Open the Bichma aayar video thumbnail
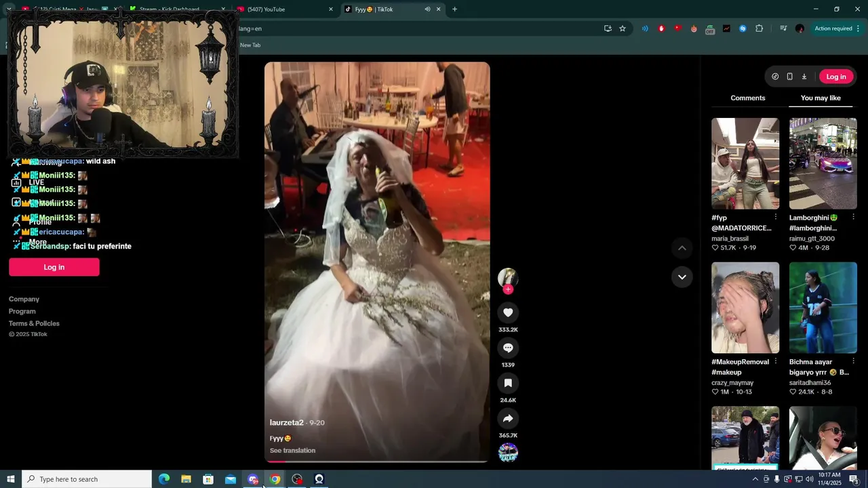 823,308
